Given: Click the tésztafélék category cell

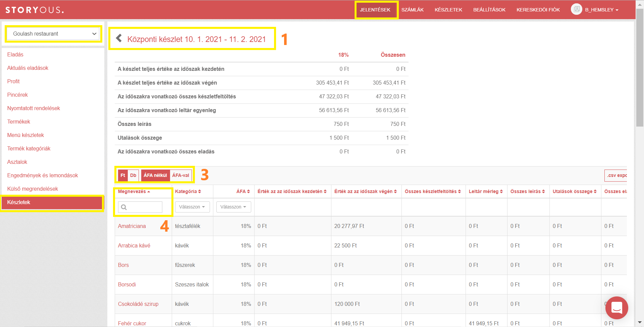Looking at the screenshot, I should click(x=187, y=226).
